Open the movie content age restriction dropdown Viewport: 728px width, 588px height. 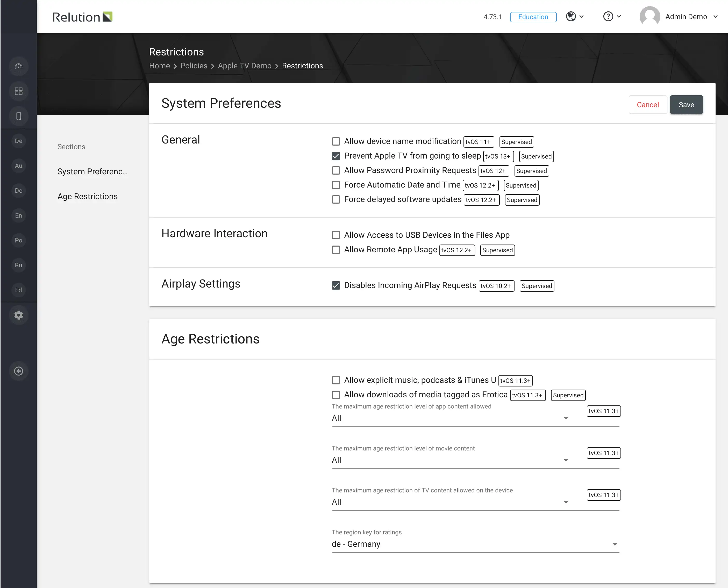pyautogui.click(x=450, y=460)
